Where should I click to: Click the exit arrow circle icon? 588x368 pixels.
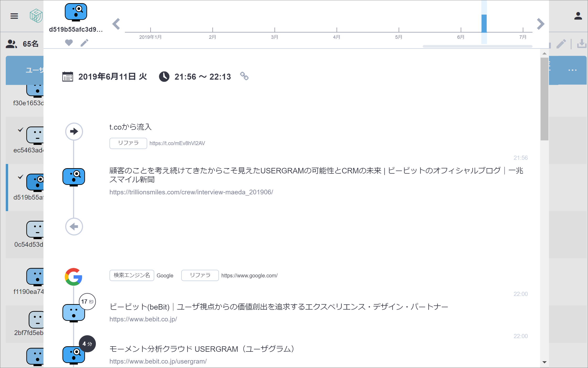[74, 227]
